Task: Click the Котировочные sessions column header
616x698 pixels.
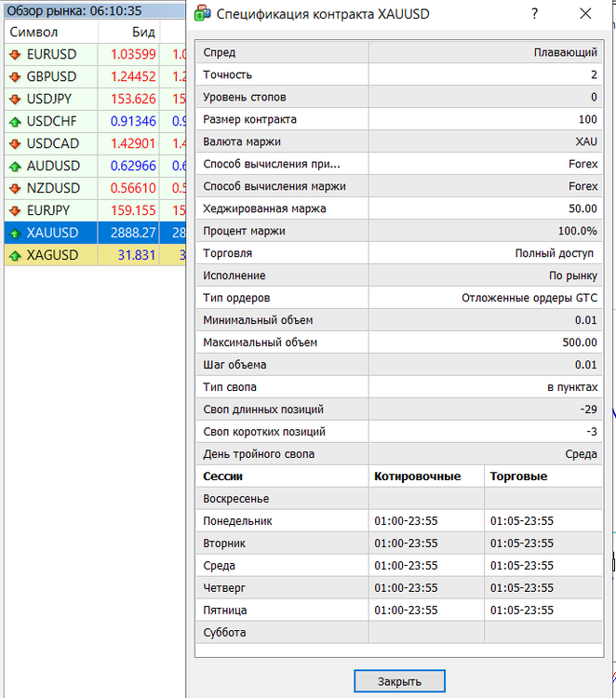Action: [x=417, y=477]
